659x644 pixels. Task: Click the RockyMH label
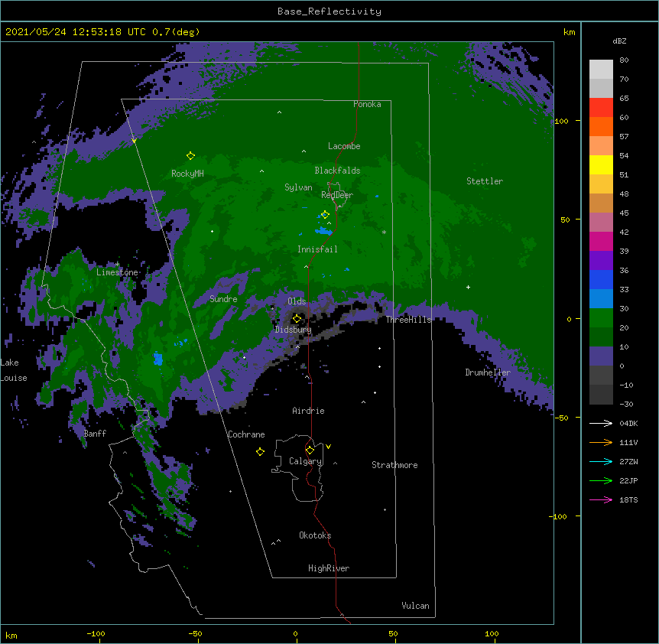click(187, 173)
